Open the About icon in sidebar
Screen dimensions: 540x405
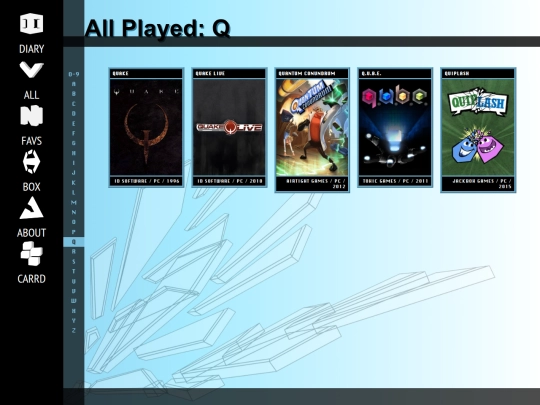(x=31, y=208)
